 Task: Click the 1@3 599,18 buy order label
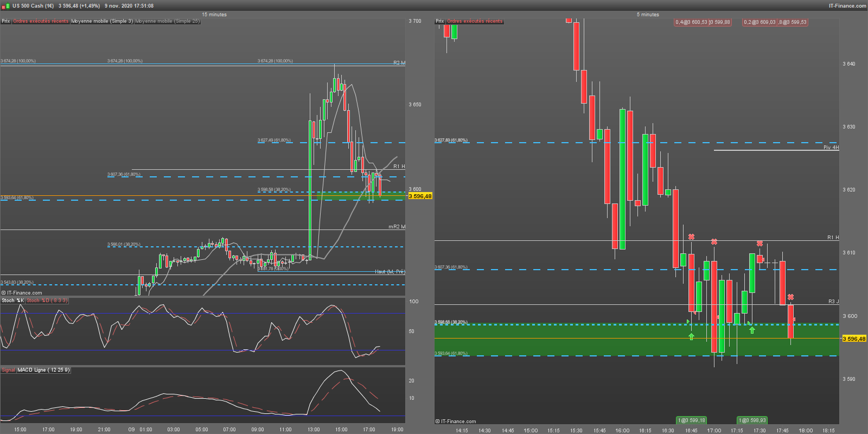691,420
